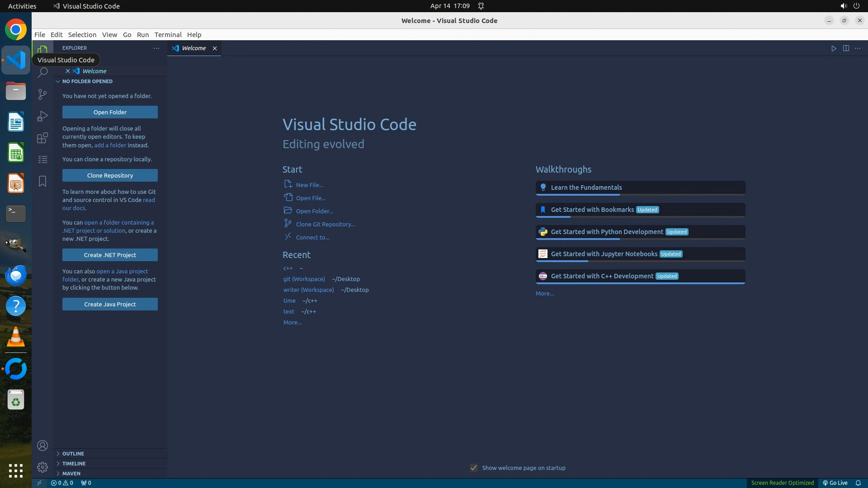The image size is (868, 488).
Task: Toggle Show welcome page on startup checkbox
Action: (474, 468)
